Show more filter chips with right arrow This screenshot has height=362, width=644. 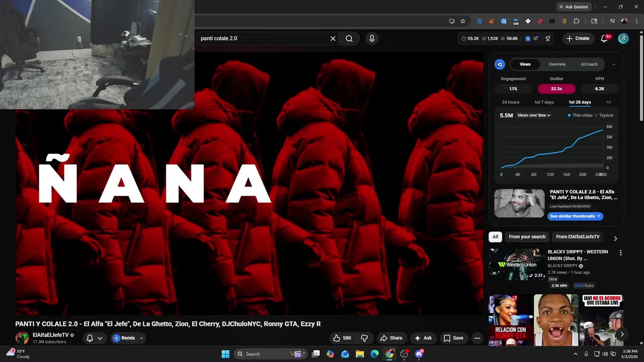tap(615, 238)
